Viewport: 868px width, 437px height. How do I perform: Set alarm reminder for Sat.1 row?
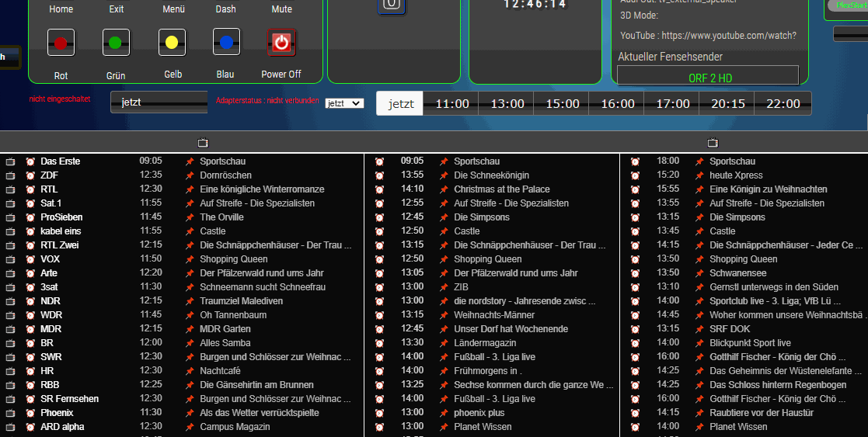(x=30, y=203)
